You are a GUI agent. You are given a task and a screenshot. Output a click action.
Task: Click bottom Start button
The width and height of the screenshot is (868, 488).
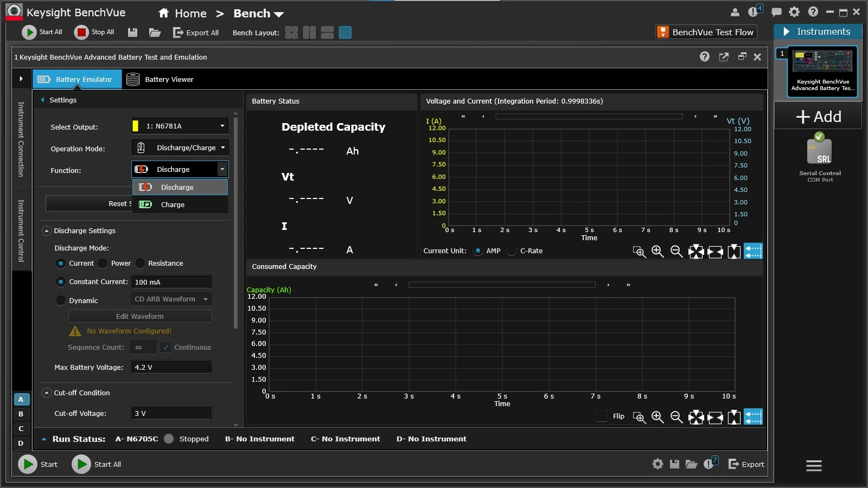click(39, 464)
